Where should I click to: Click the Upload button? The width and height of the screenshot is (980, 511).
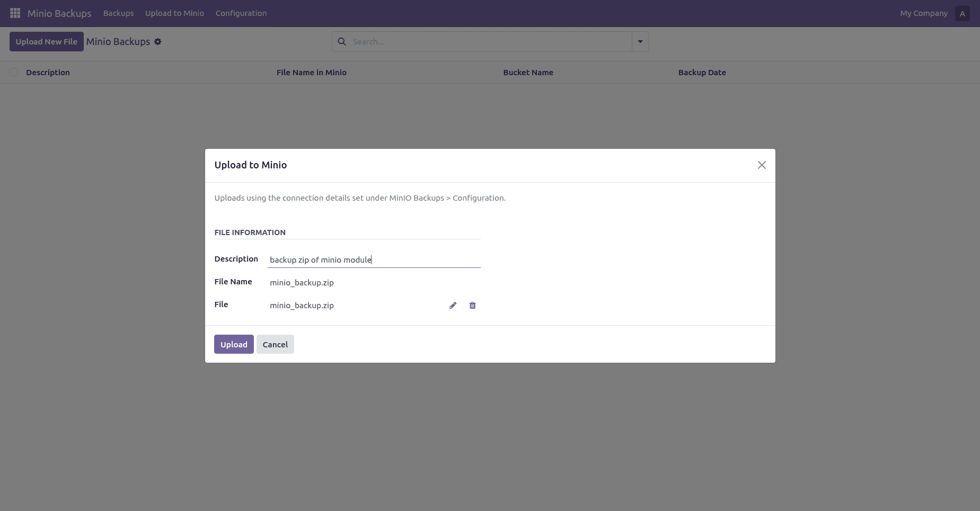click(x=234, y=344)
